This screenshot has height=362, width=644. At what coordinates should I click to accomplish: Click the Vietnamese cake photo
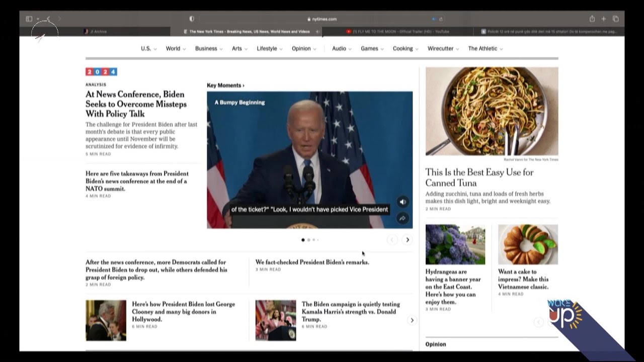point(528,244)
